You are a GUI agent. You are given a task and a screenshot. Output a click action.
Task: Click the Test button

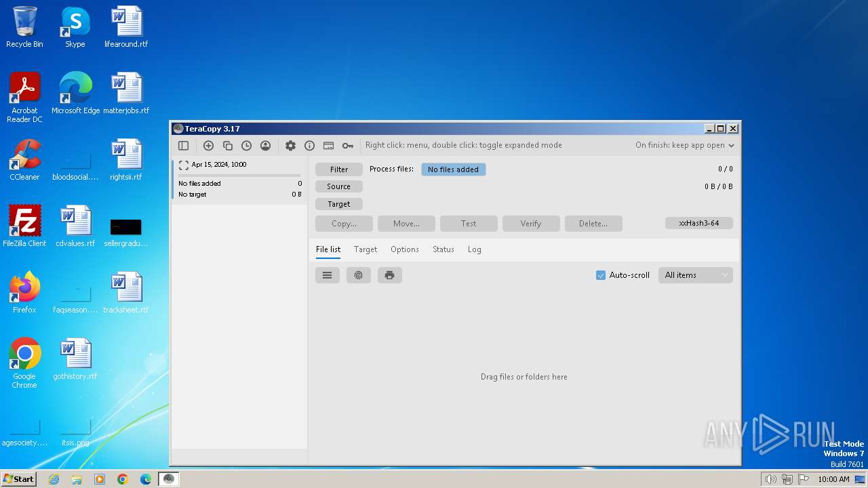tap(469, 224)
